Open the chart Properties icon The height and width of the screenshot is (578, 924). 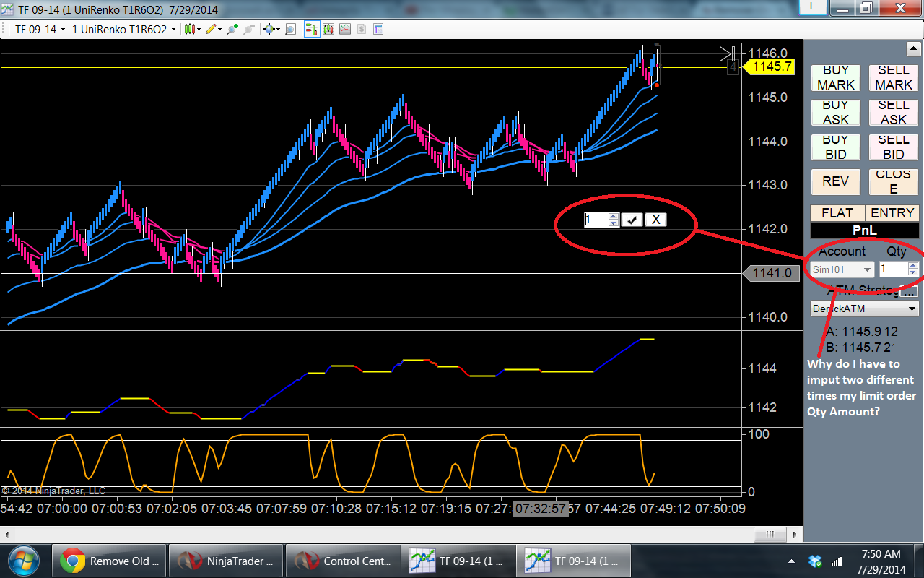(378, 30)
